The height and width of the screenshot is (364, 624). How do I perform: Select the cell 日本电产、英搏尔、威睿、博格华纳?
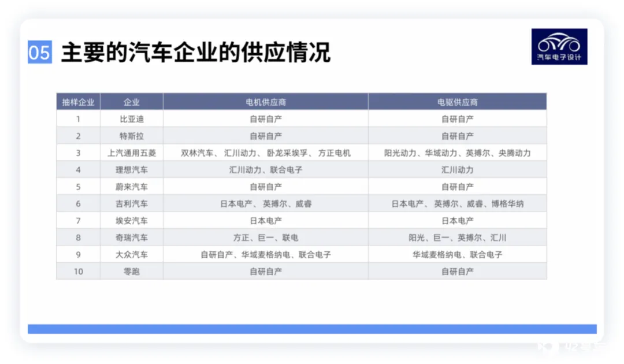[x=458, y=204]
